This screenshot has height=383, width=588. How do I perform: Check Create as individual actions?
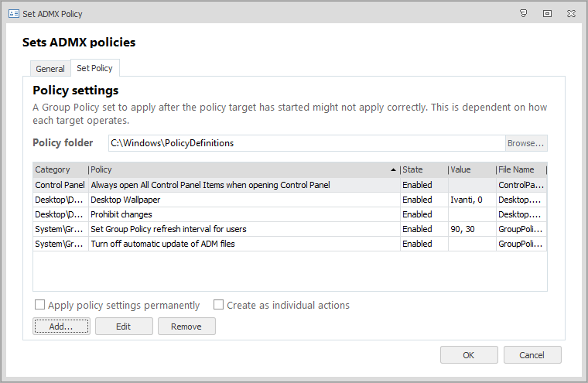pyautogui.click(x=219, y=305)
